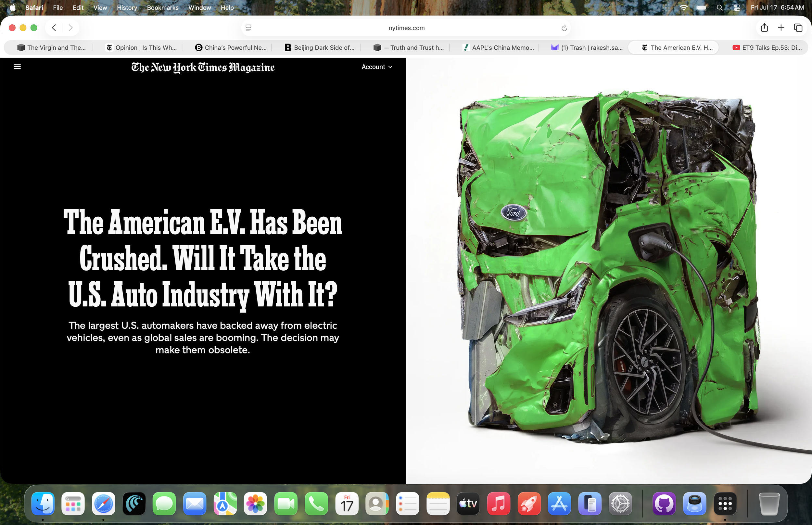The width and height of the screenshot is (812, 525).
Task: Open the page menu icon in the address bar
Action: click(248, 28)
